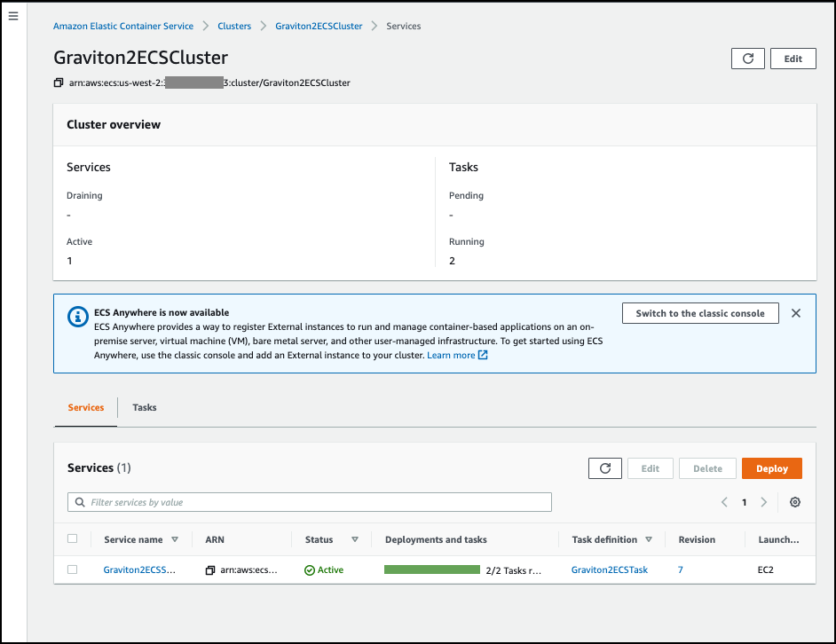Viewport: 836px width, 644px height.
Task: Dismiss the ECS Anywhere banner
Action: click(795, 313)
